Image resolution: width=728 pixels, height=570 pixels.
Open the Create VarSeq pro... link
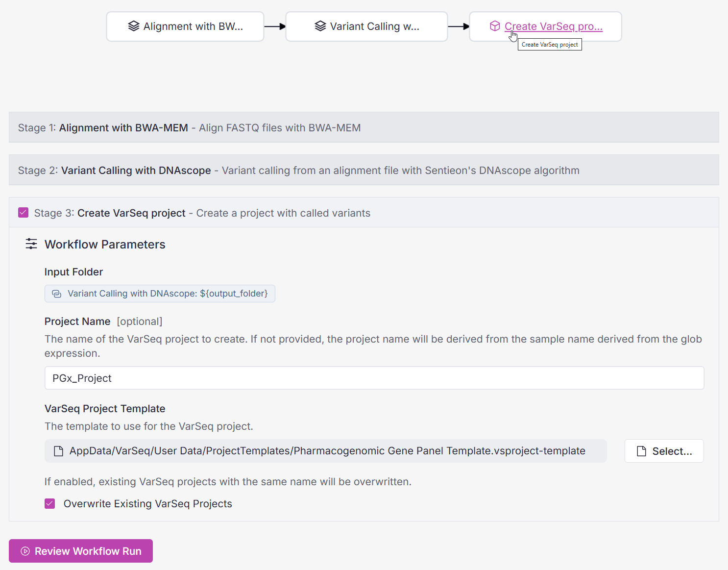pos(553,26)
